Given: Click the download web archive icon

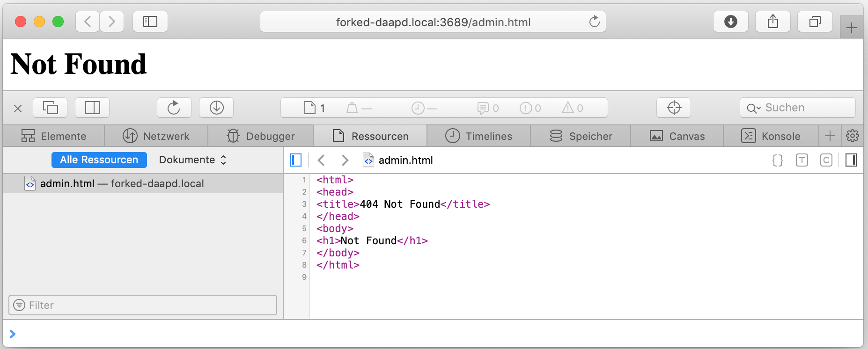Looking at the screenshot, I should click(216, 108).
